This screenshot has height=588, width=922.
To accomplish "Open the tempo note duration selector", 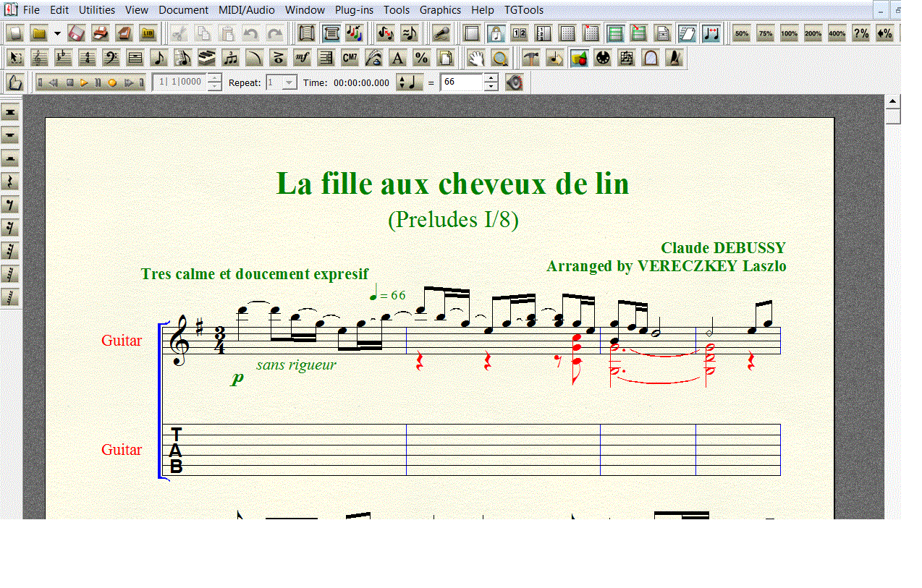I will 410,83.
